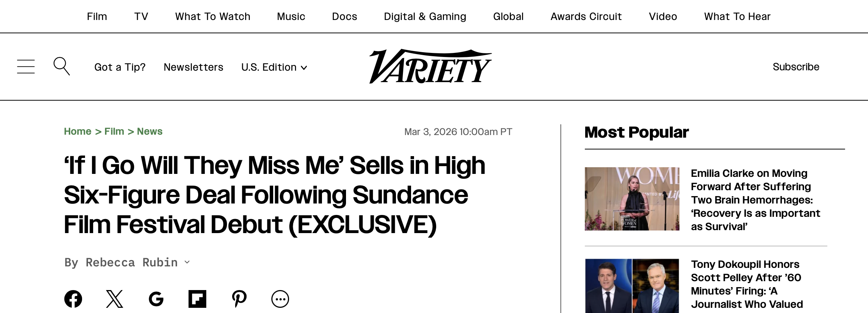
Task: Open the Film menu item
Action: 97,16
